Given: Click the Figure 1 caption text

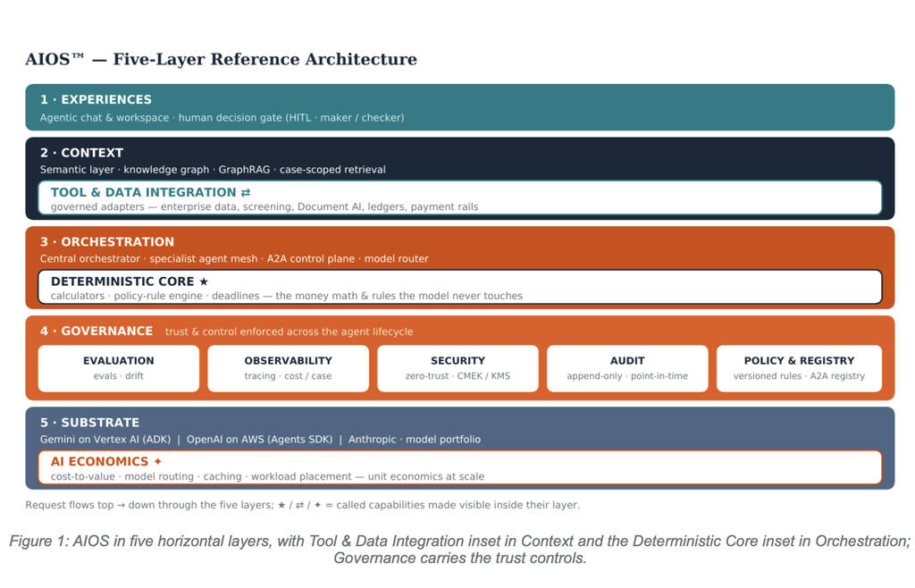Looking at the screenshot, I should [460, 550].
